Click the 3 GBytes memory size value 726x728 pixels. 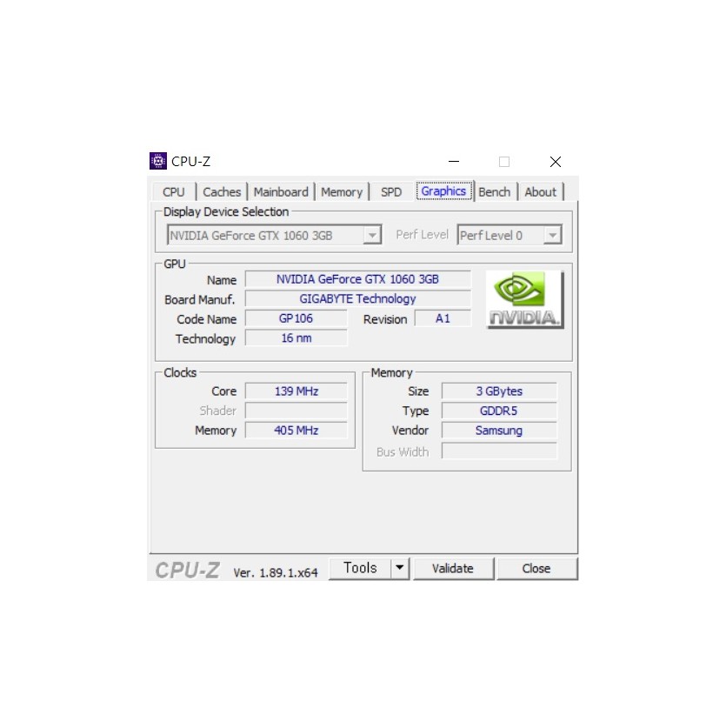point(499,391)
